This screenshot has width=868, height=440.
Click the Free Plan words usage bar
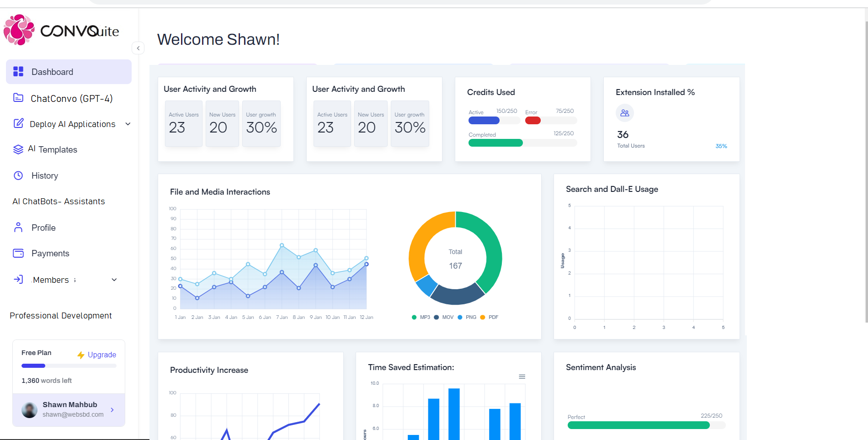(69, 366)
